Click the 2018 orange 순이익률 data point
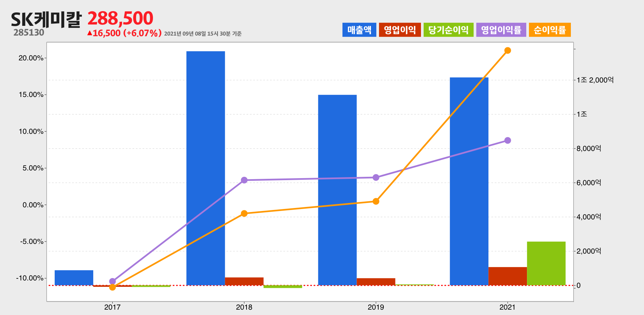 tap(244, 213)
